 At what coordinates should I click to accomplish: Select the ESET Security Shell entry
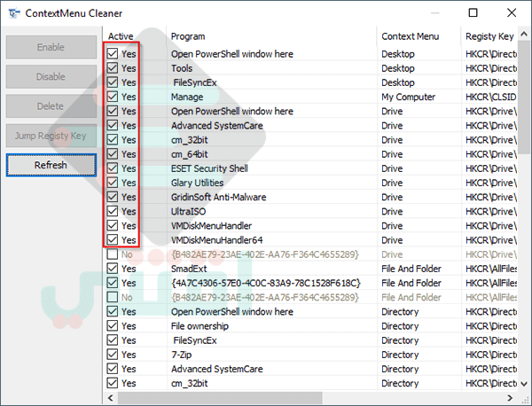(209, 168)
